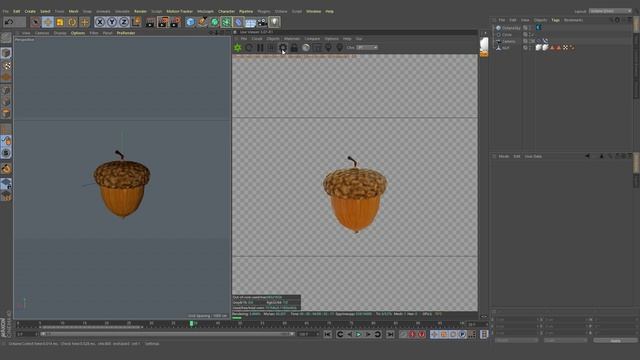Click the Apply button in Coordinates panel
Image resolution: width=640 pixels, height=360 pixels.
(616, 340)
